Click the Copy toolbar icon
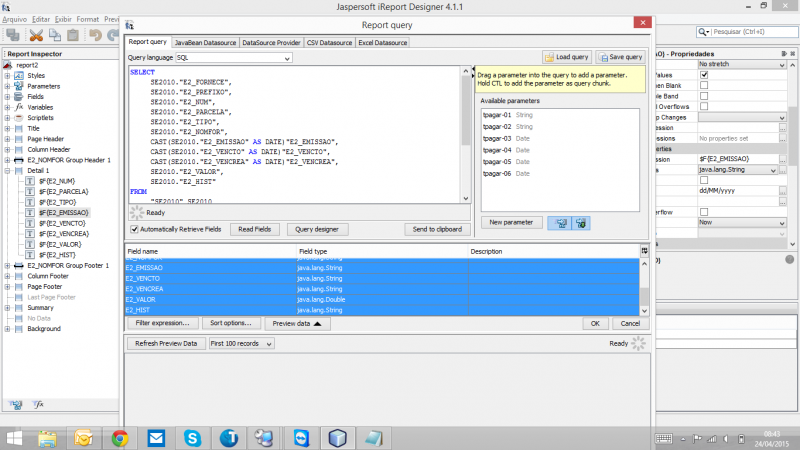 55,35
